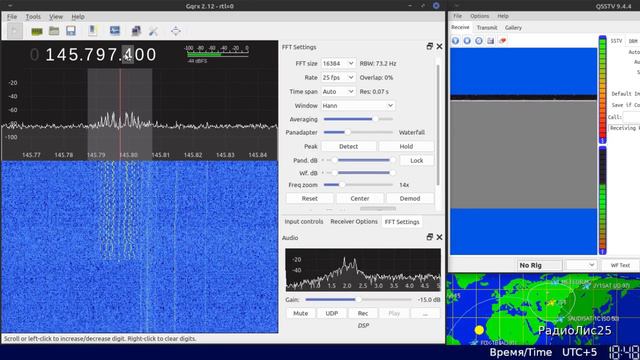Adjust the Freq zoom slider
The width and height of the screenshot is (640, 360).
[358, 185]
